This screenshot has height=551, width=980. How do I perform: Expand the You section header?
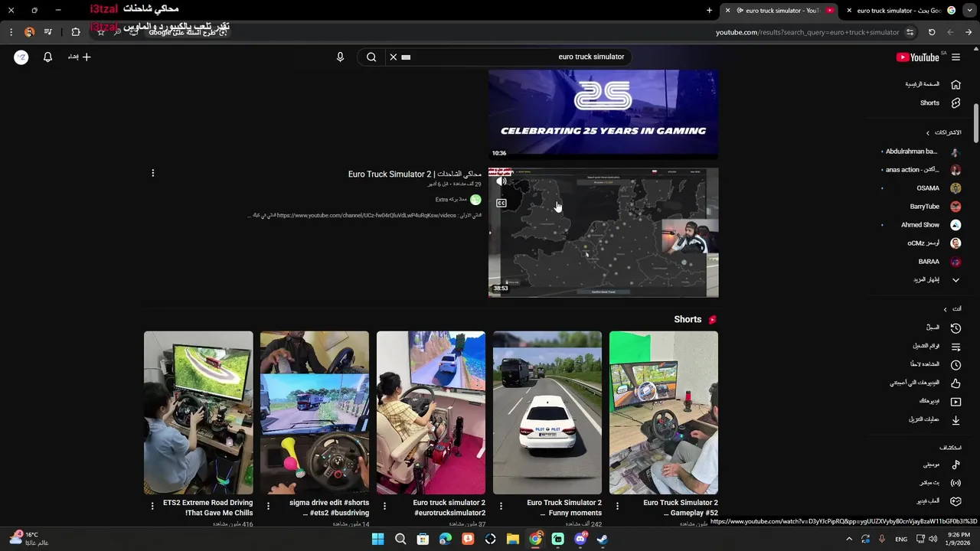point(952,309)
